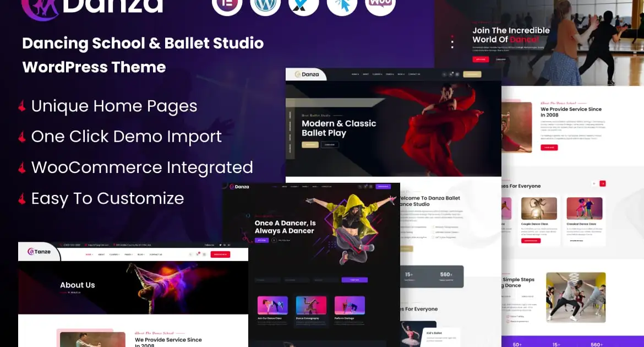Screen dimensions: 644x347
Task: Click red button under We Provide Service Since 2008
Action: (x=549, y=148)
